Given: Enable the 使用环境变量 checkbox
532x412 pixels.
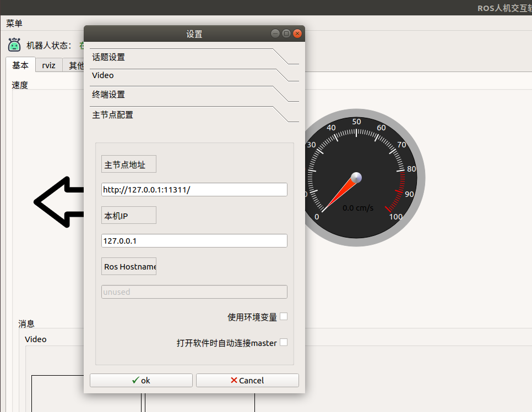Looking at the screenshot, I should tap(284, 316).
